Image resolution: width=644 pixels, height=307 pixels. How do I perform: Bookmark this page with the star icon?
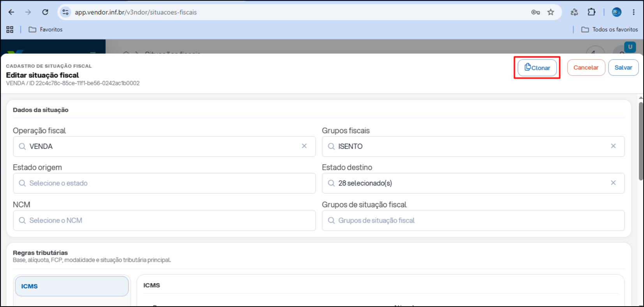pos(550,12)
